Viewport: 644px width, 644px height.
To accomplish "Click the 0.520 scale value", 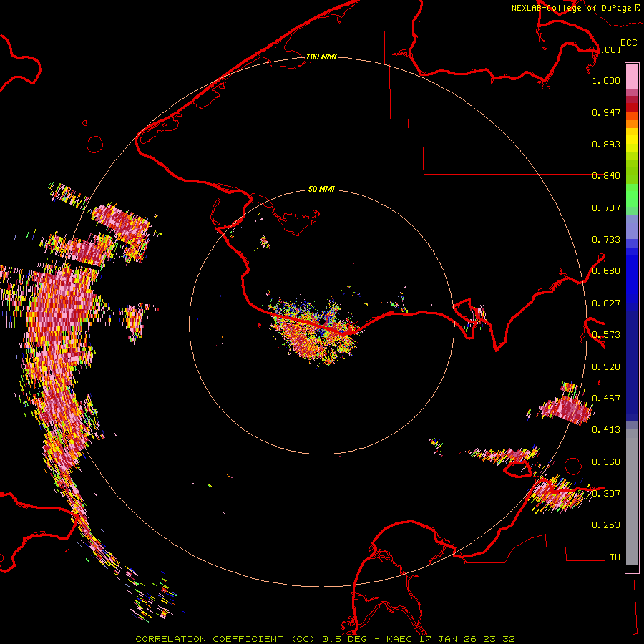I will (606, 367).
